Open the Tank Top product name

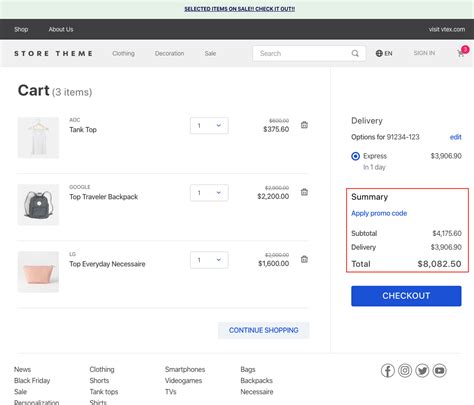tap(83, 130)
